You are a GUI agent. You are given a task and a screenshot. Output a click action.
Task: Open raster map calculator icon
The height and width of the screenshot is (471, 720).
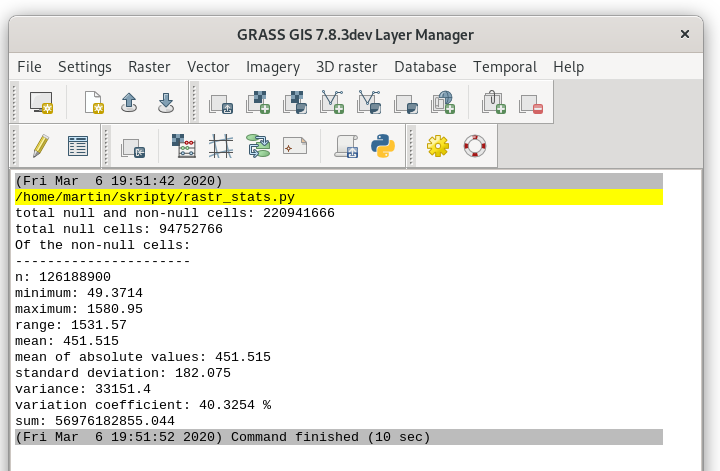pos(184,146)
